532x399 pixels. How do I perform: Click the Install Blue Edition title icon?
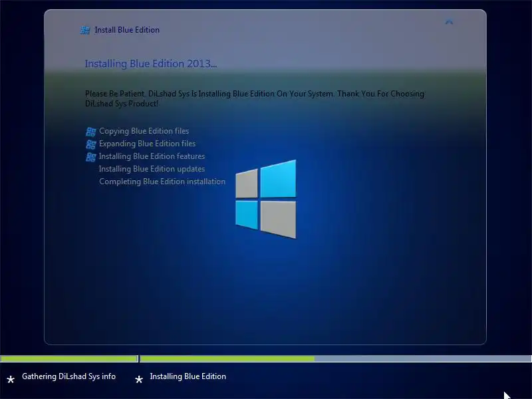click(x=85, y=30)
